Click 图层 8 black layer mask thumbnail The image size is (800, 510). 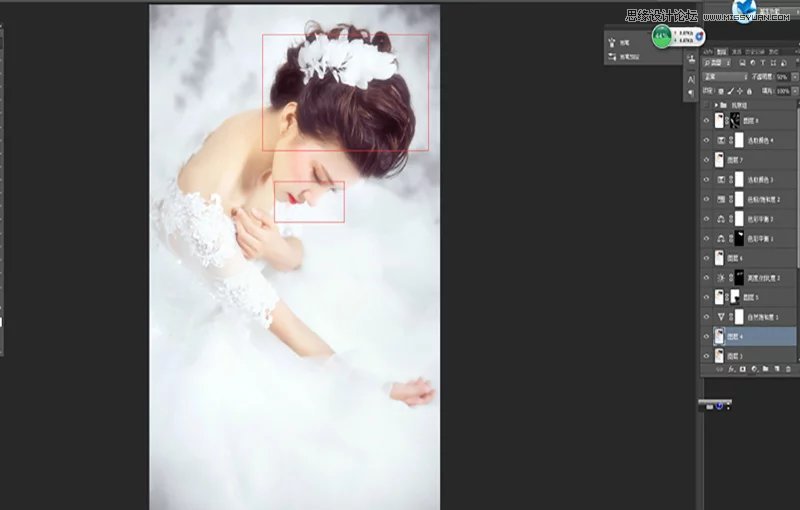pyautogui.click(x=735, y=121)
